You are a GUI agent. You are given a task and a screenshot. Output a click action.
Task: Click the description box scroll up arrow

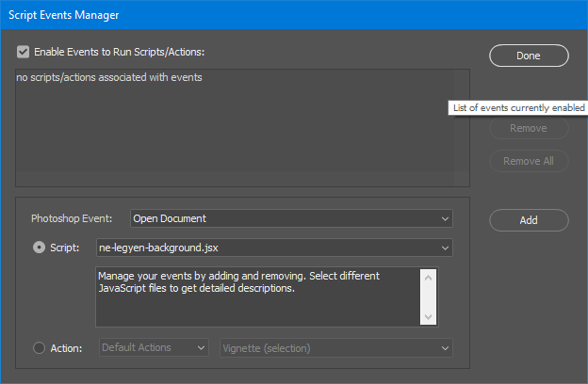point(429,277)
